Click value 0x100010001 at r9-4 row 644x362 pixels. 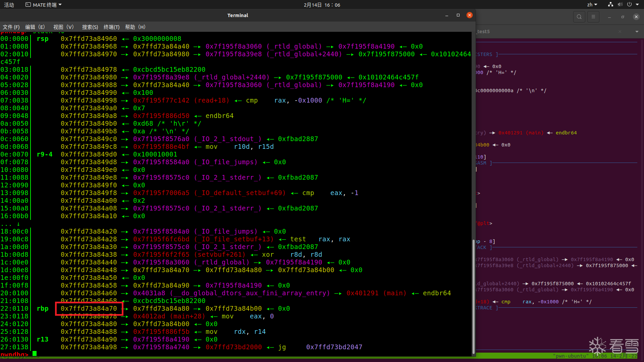click(155, 154)
